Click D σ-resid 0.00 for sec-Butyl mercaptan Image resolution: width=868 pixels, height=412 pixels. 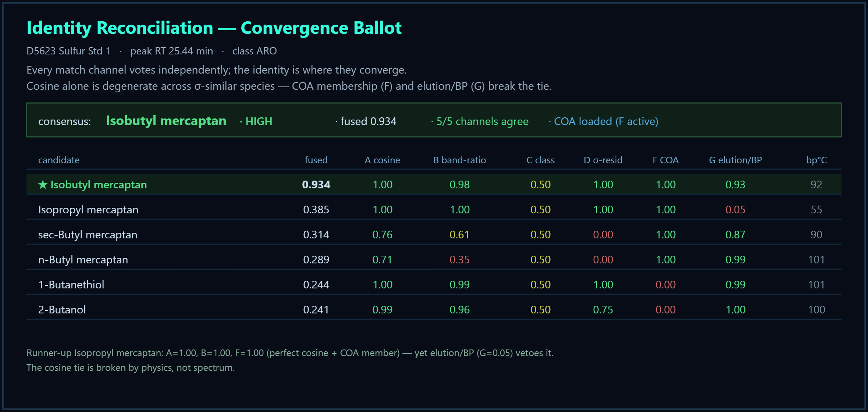coord(603,235)
